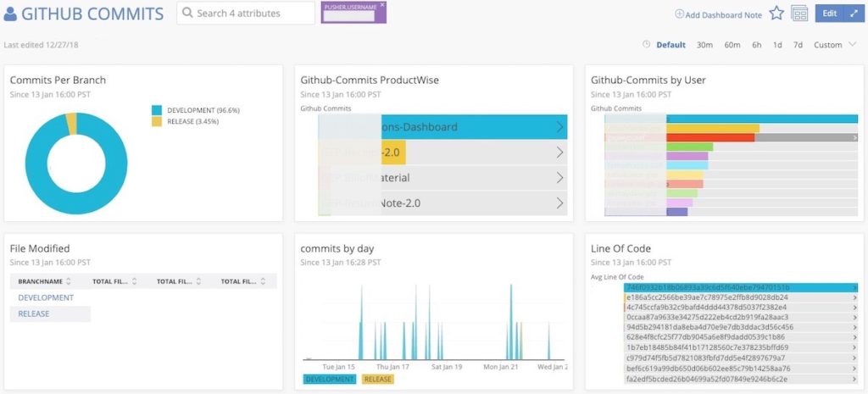Switch time range to 6h
Viewport: 868px width, 394px height.
click(x=757, y=45)
